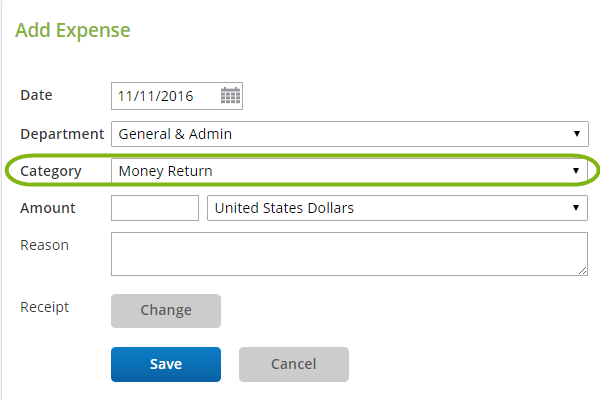This screenshot has height=400, width=600.
Task: Open the Category dropdown showing Money Return
Action: click(349, 171)
